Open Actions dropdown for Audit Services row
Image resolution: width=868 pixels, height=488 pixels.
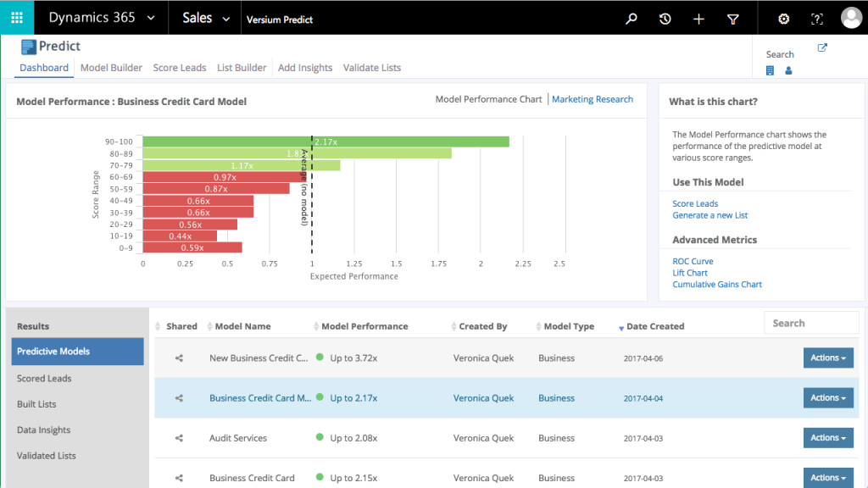click(828, 438)
